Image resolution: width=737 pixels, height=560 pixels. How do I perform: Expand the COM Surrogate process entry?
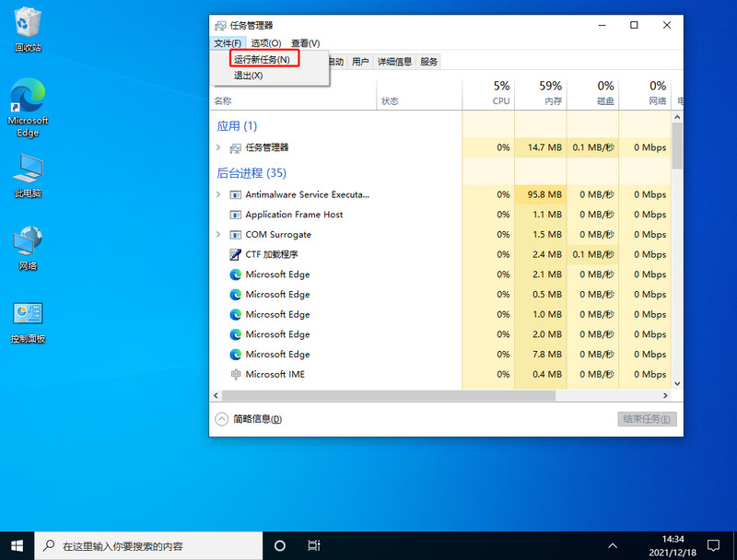pos(216,234)
